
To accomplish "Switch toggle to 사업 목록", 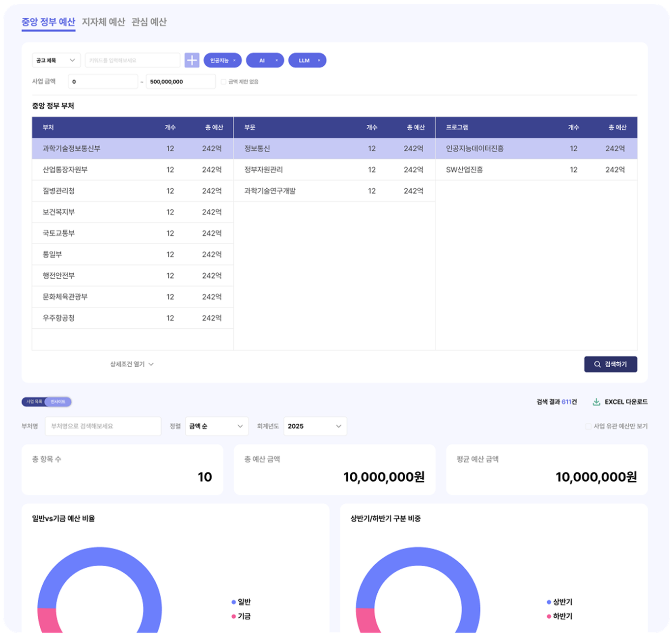I will [34, 402].
